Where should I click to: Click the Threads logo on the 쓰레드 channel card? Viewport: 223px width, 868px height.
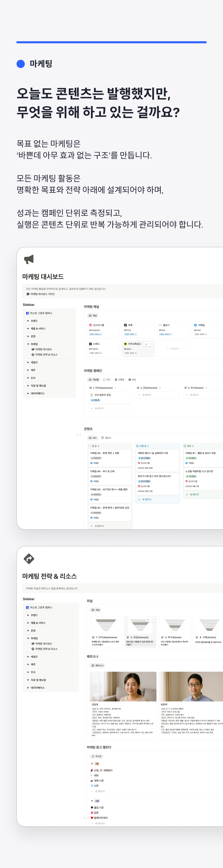point(90,344)
